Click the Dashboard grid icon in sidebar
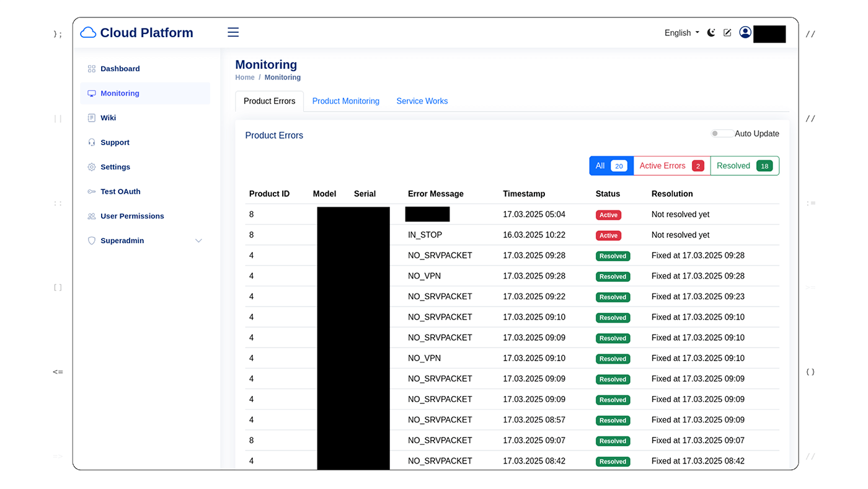The image size is (868, 489). (x=92, y=69)
